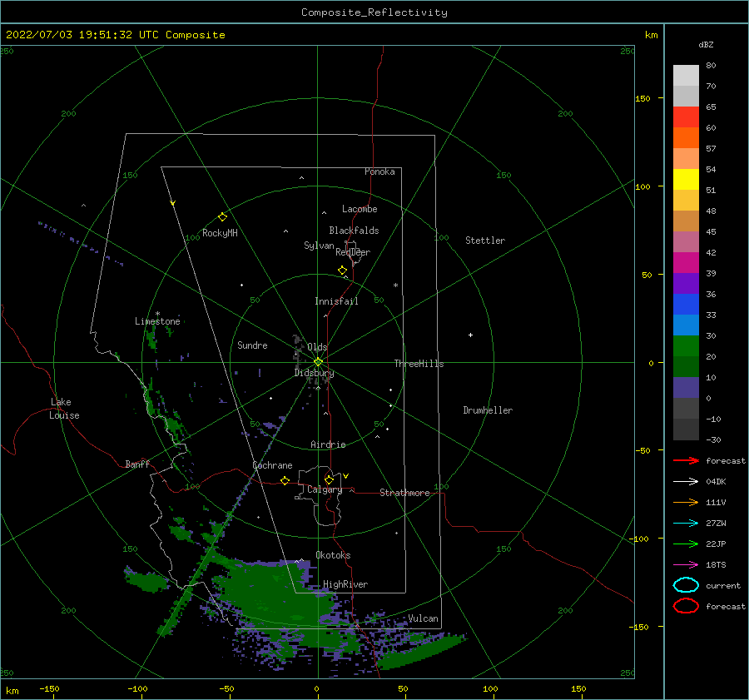Click the Calgary city label
The height and width of the screenshot is (700, 749).
click(x=325, y=489)
